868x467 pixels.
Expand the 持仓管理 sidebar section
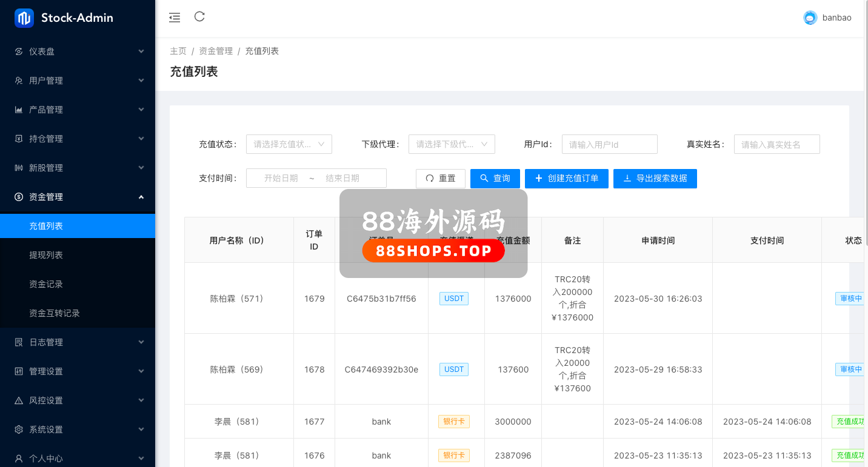(x=78, y=139)
